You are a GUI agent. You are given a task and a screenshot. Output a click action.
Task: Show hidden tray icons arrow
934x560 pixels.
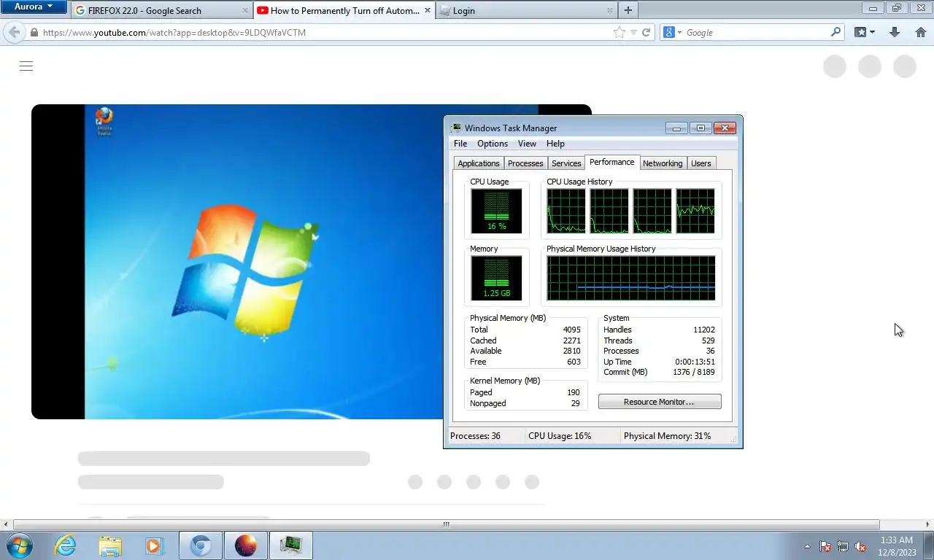click(807, 546)
